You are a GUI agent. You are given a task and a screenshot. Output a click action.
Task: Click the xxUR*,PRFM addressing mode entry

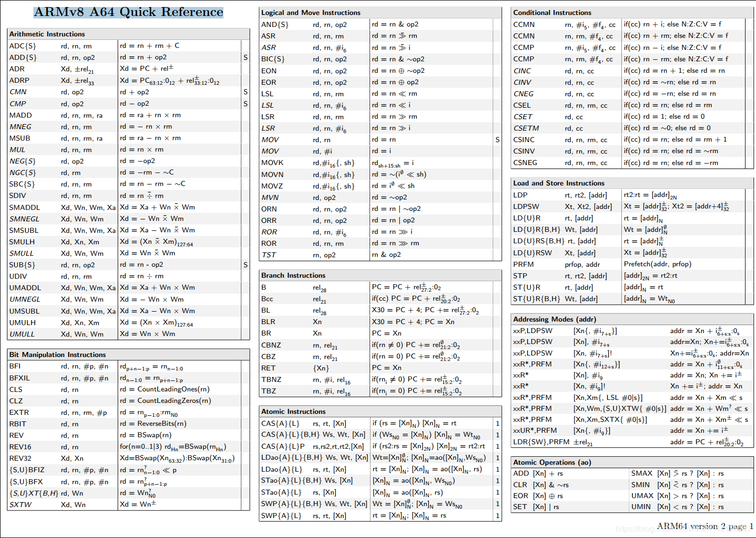(535, 430)
